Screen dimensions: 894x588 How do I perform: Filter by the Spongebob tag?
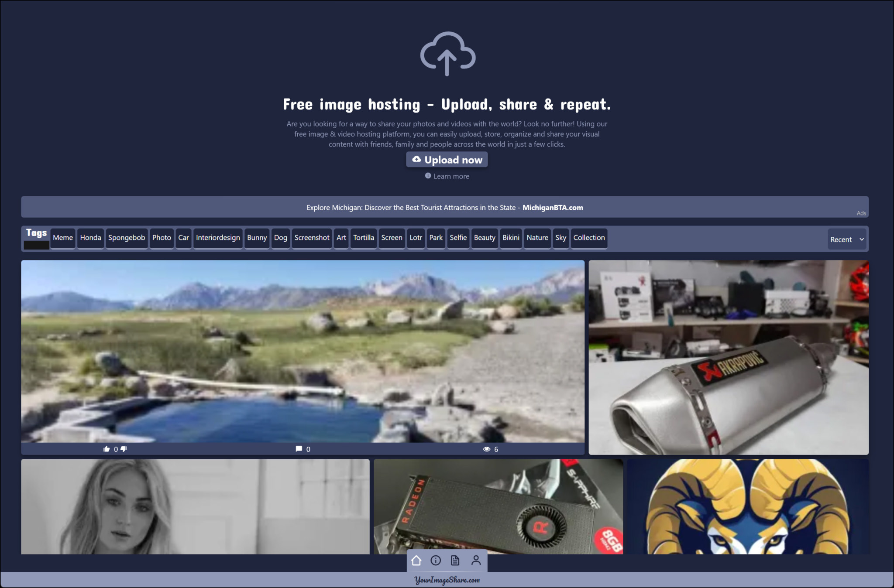point(127,238)
